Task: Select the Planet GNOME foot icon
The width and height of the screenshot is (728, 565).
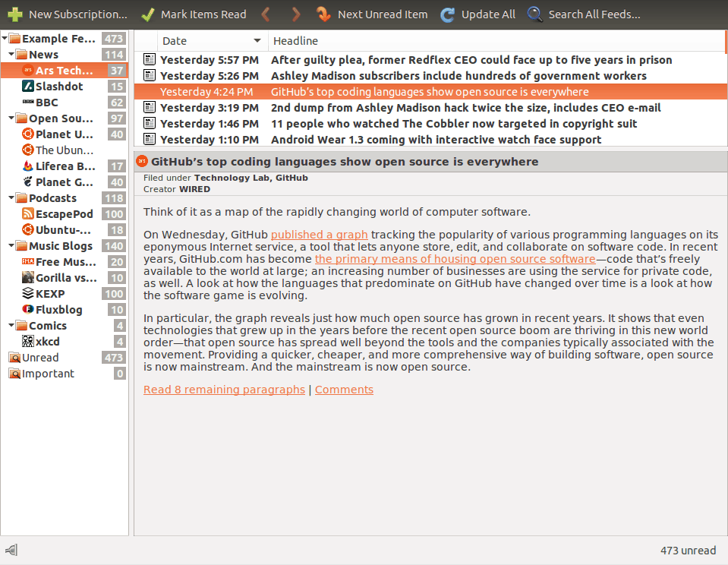Action: tap(28, 181)
